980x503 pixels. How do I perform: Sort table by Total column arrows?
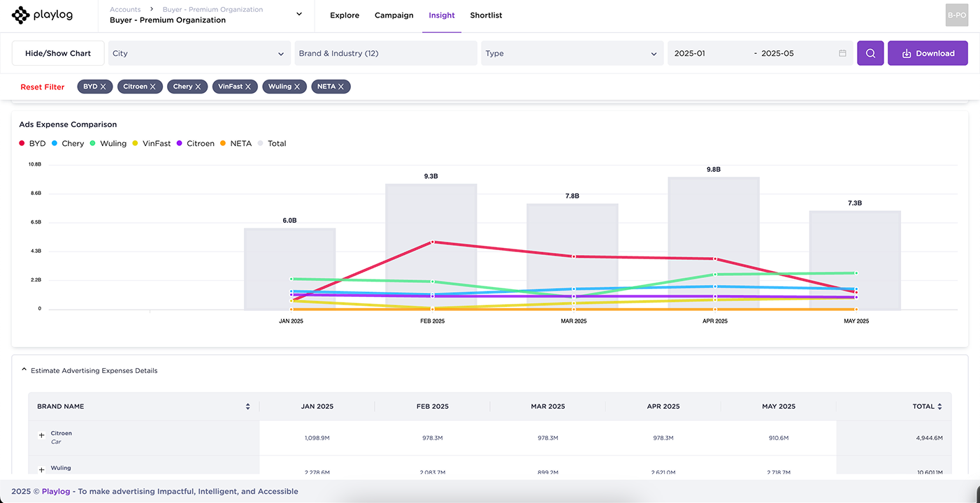click(x=939, y=407)
